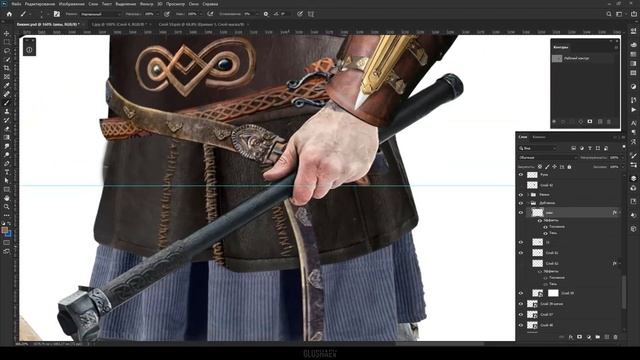Open the Редактирование menu
Viewport: 640px width, 360px height.
coord(40,4)
